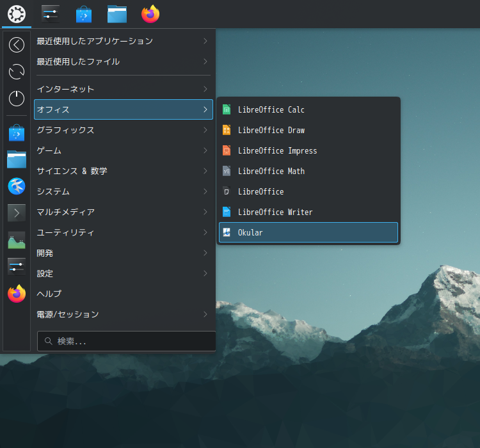Expand the システム submenu arrow
Screen dimensions: 480x448
click(205, 191)
